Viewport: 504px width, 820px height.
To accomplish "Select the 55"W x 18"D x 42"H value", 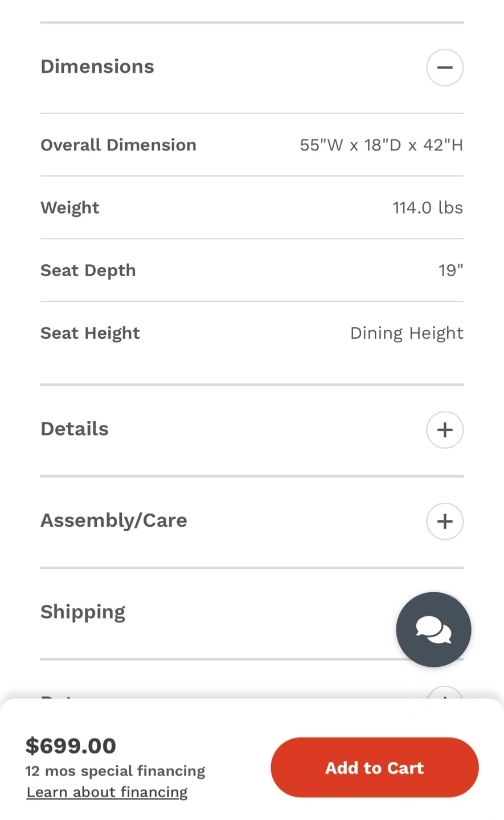I will [381, 145].
